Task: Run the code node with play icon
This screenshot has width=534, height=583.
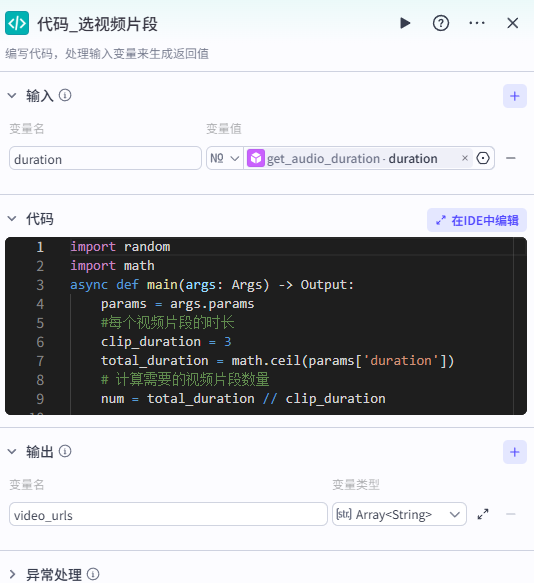Action: pyautogui.click(x=405, y=23)
